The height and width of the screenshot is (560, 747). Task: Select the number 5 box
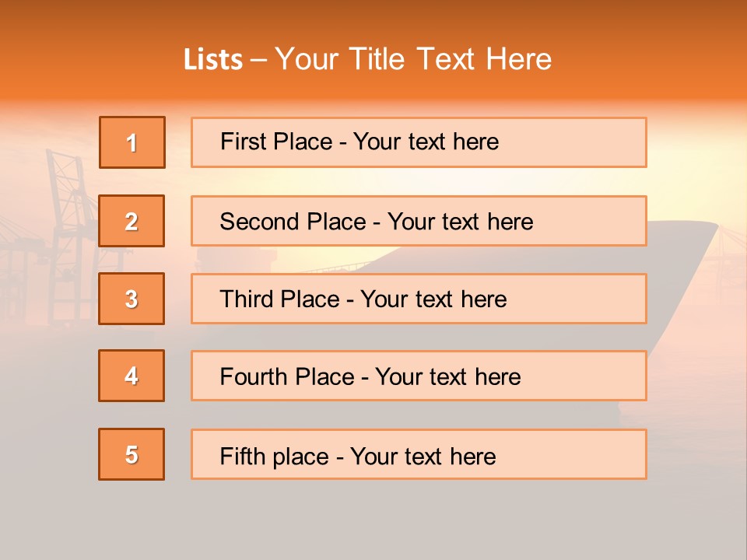coord(132,454)
